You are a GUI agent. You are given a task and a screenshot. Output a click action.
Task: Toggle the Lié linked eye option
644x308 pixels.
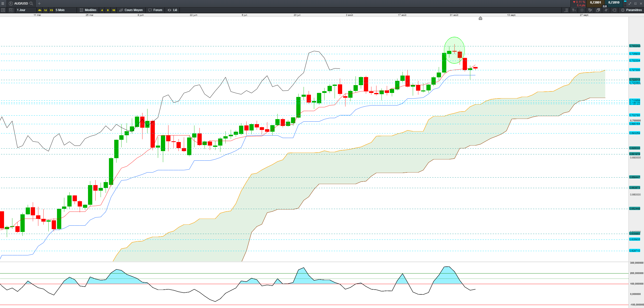[x=173, y=10]
